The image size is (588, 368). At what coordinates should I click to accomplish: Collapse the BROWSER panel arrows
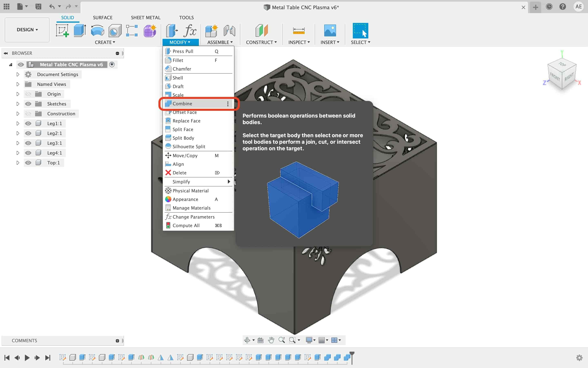coord(6,53)
